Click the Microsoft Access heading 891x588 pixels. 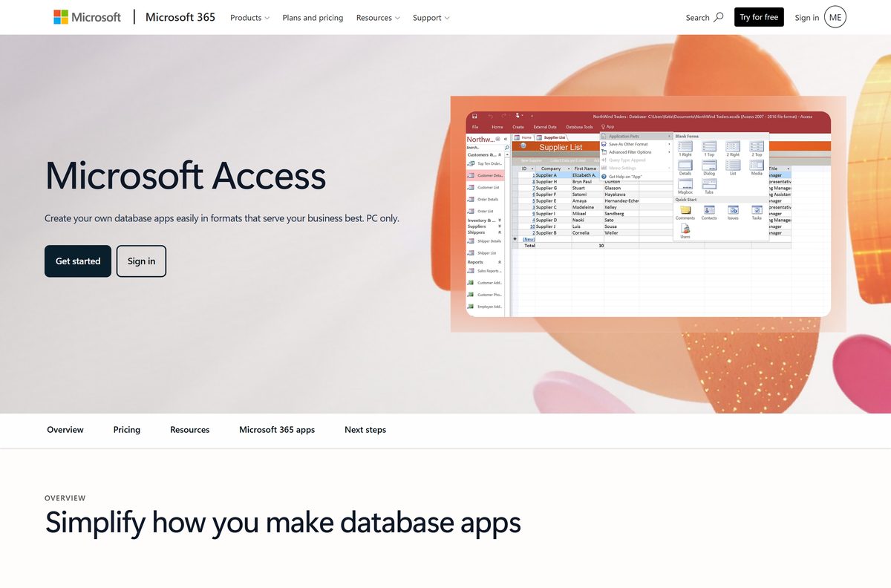[186, 176]
